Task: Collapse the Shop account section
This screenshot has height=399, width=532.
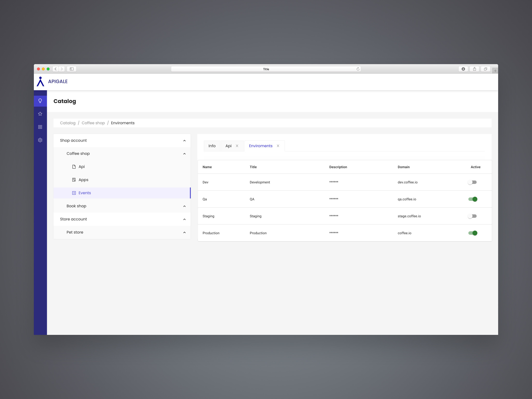Action: tap(184, 140)
